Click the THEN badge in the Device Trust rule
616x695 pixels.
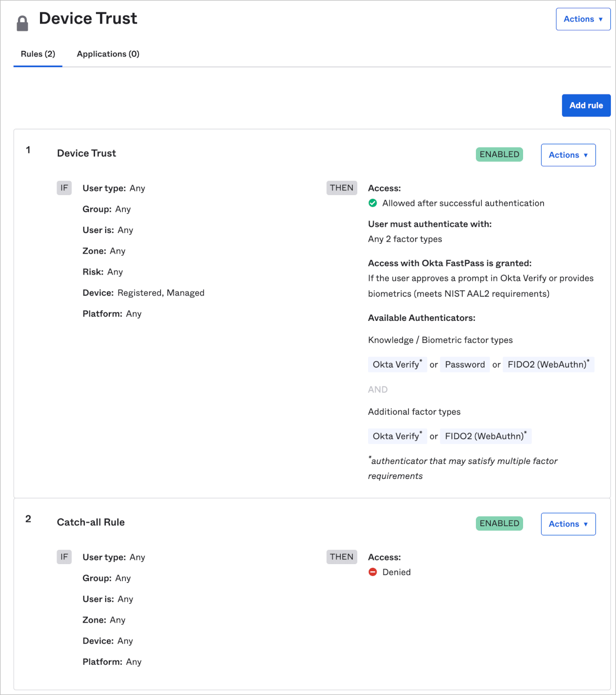(341, 188)
